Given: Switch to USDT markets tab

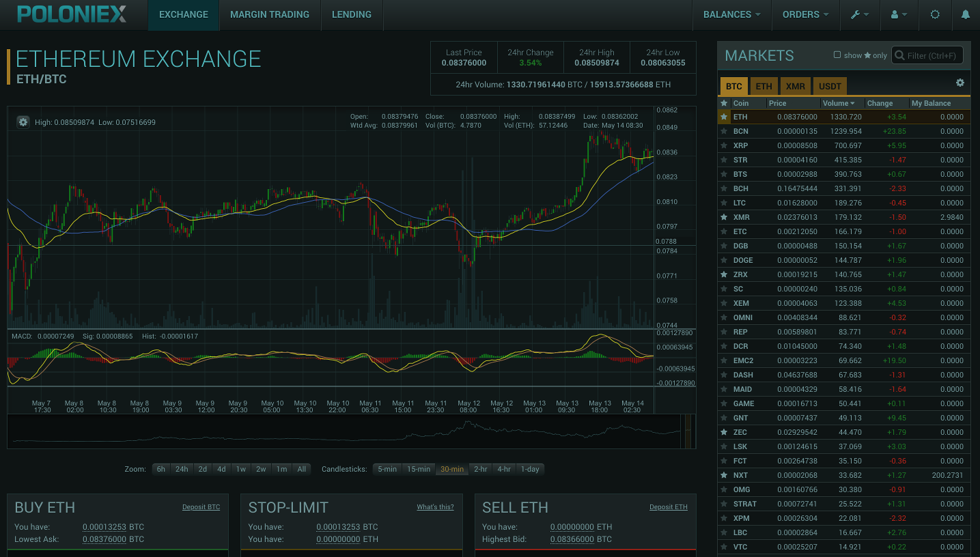Looking at the screenshot, I should [830, 86].
